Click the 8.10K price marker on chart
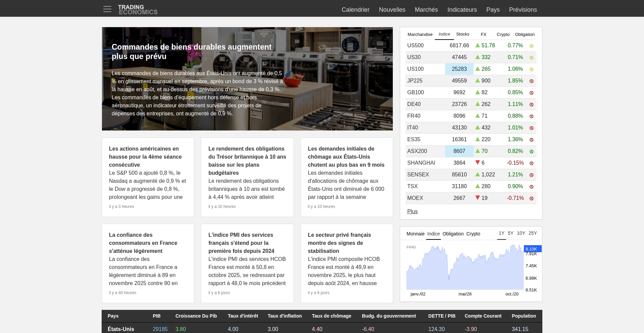This screenshot has width=644, height=333. 532,249
